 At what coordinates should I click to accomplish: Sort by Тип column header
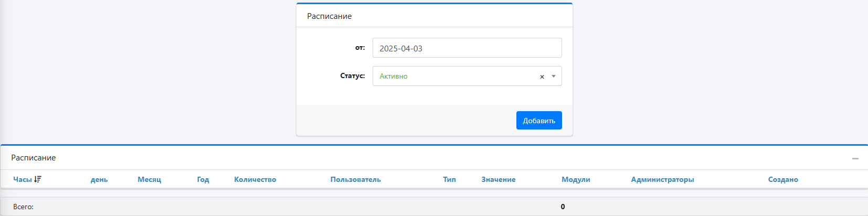tap(449, 179)
